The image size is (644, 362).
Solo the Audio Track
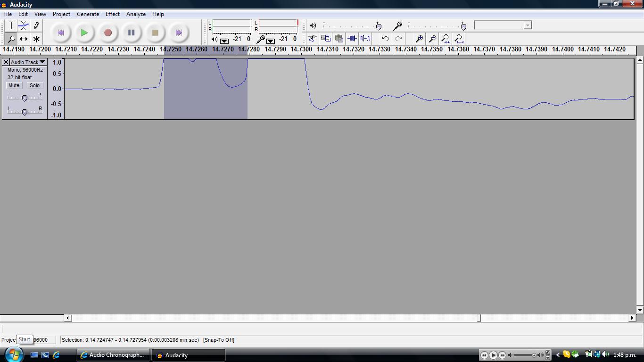point(34,85)
